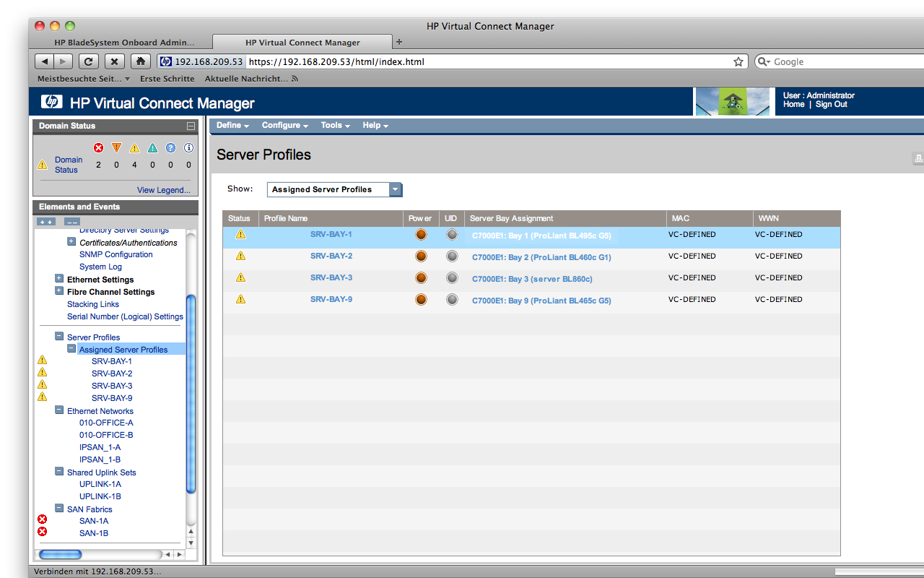Click the browser Back arrow button
This screenshot has height=578, width=924.
(x=45, y=61)
